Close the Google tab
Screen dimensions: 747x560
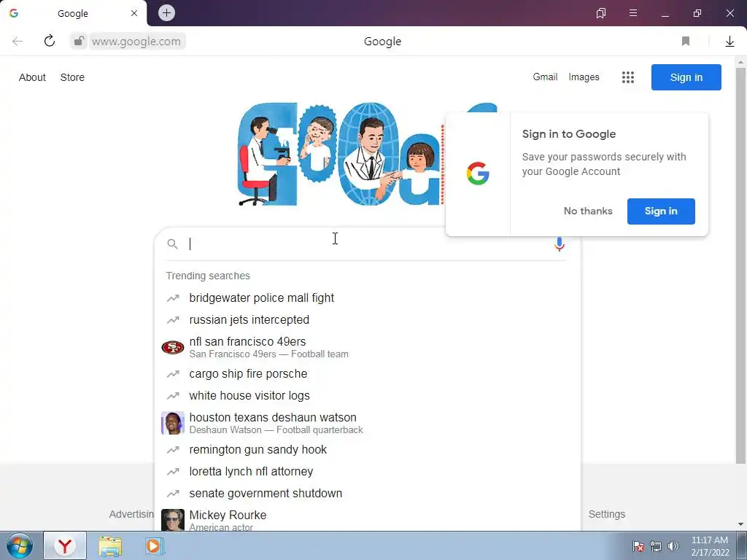point(134,13)
